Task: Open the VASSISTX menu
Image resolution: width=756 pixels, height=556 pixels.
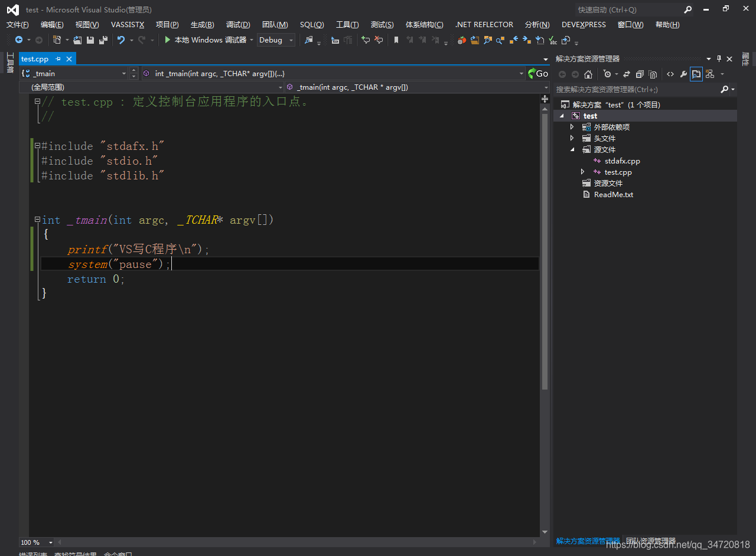Action: pos(128,24)
